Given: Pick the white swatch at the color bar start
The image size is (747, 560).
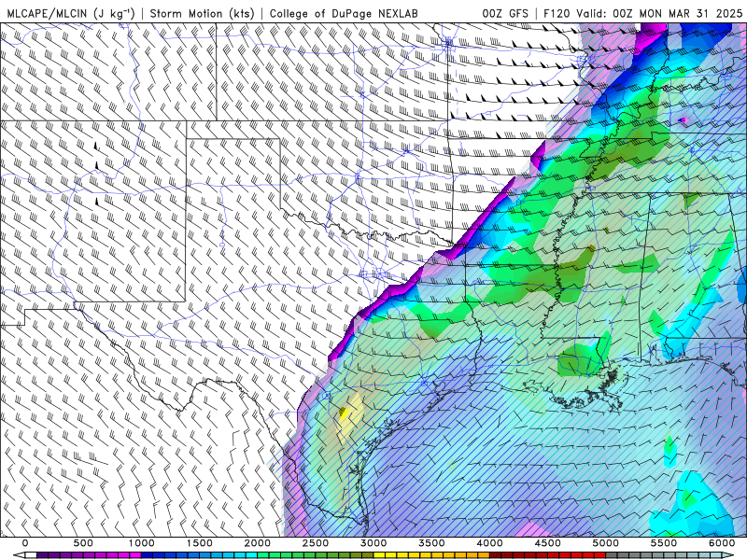Looking at the screenshot, I should coord(31,555).
